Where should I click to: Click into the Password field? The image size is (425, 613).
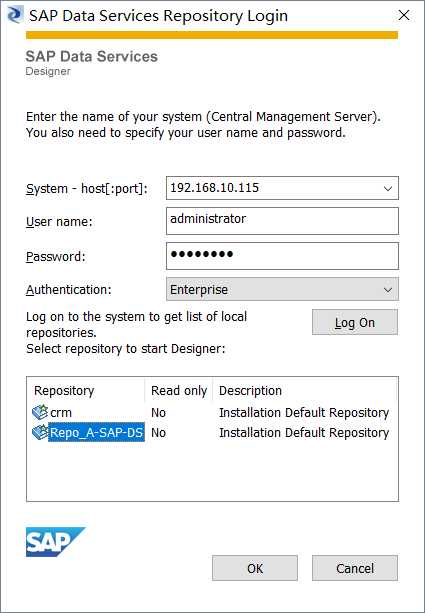coord(282,256)
